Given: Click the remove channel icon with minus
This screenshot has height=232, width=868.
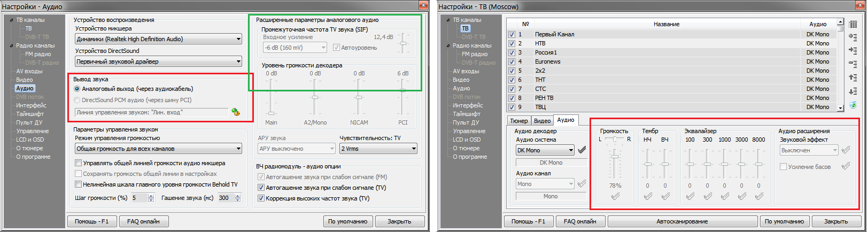Looking at the screenshot, I should 852,64.
